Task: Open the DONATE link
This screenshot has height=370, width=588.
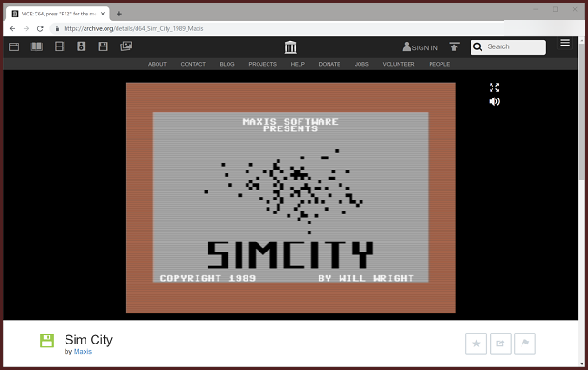Action: pos(329,65)
